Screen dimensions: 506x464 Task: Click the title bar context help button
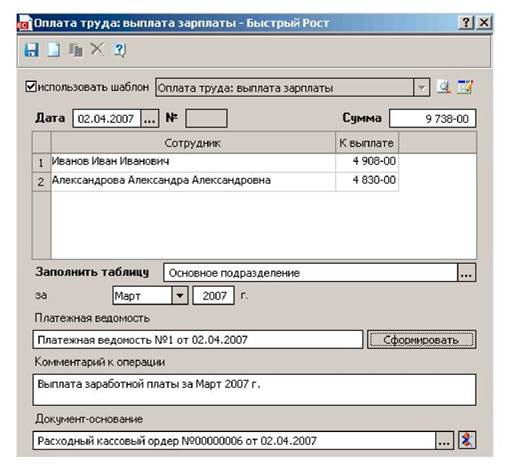pyautogui.click(x=466, y=23)
